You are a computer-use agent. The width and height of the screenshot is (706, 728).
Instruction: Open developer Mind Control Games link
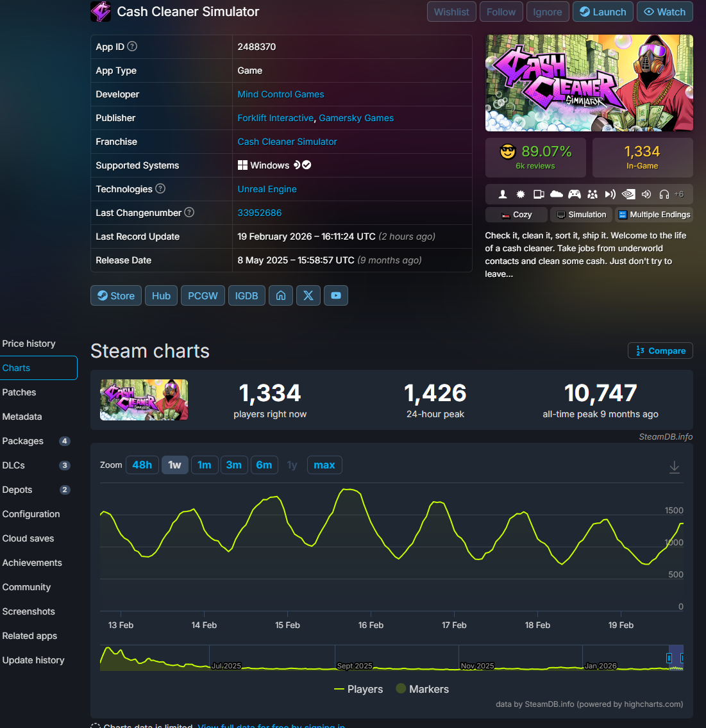(281, 94)
